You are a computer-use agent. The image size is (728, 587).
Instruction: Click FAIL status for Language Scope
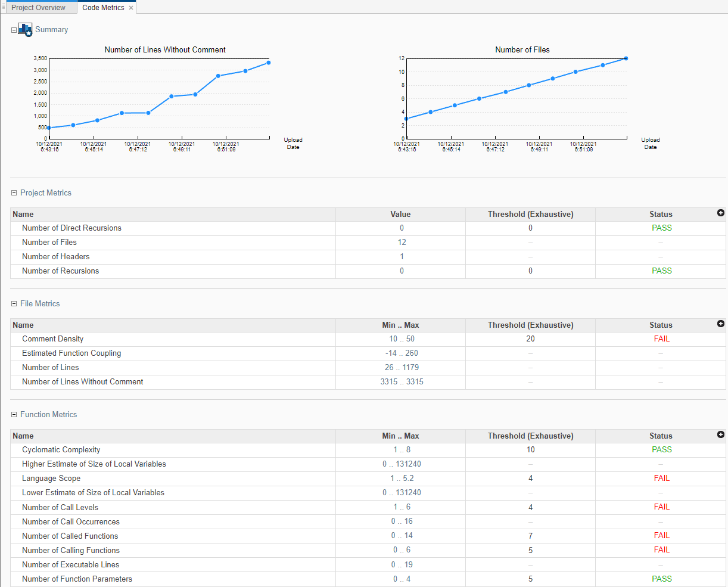click(661, 479)
